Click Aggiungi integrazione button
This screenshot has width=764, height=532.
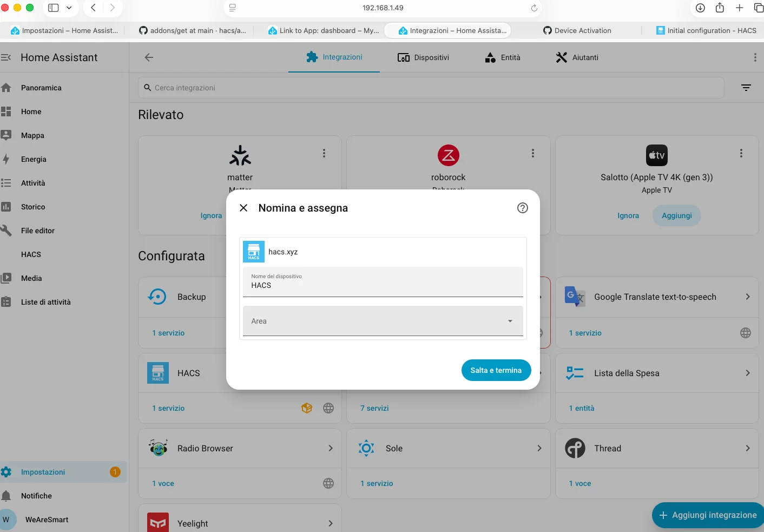(708, 515)
